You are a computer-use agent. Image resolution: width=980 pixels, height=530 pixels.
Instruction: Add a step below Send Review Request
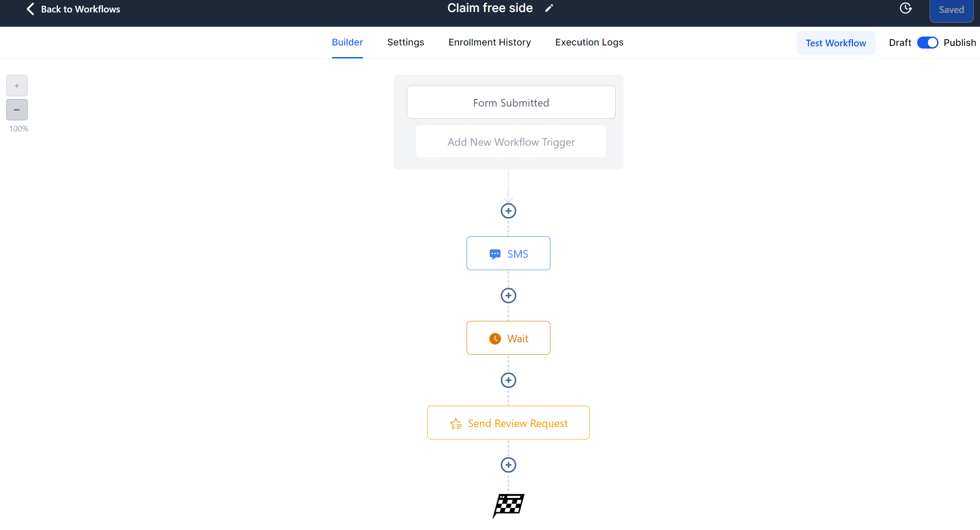click(x=509, y=465)
